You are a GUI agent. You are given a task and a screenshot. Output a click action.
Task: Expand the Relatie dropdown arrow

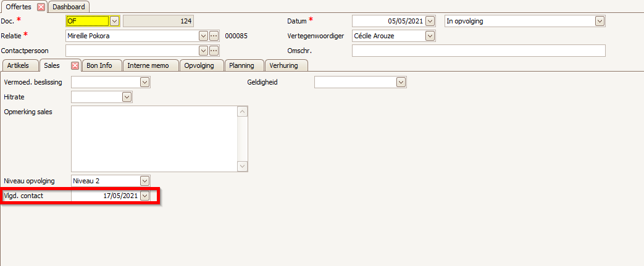tap(203, 36)
